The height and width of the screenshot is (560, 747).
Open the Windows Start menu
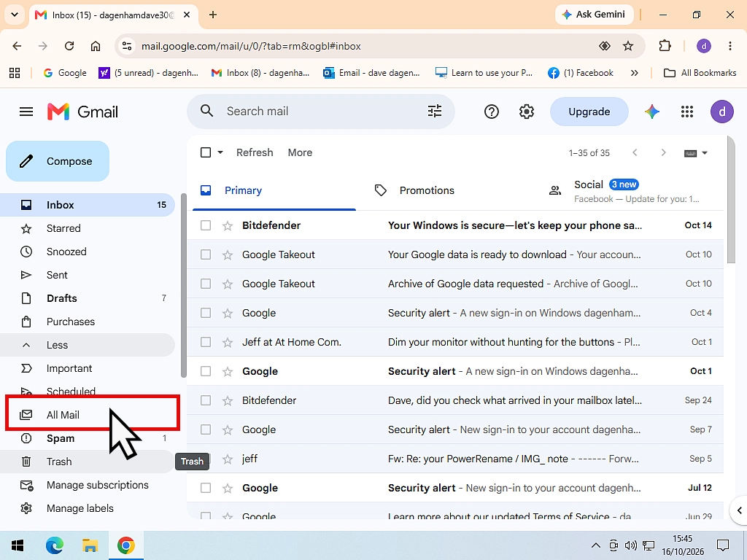tap(18, 545)
